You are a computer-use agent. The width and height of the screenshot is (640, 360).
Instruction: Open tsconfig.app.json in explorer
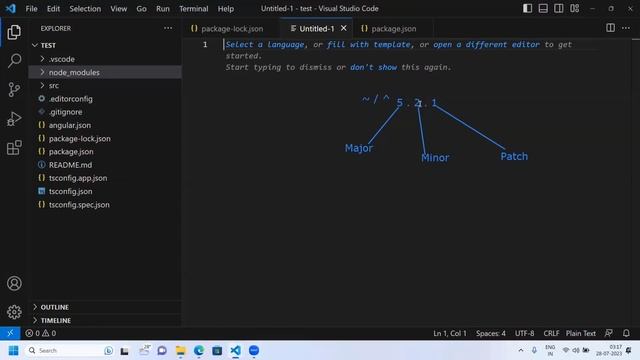pyautogui.click(x=105, y=178)
